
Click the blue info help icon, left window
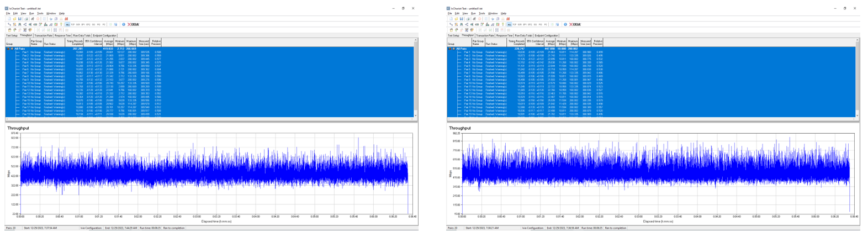124,24
